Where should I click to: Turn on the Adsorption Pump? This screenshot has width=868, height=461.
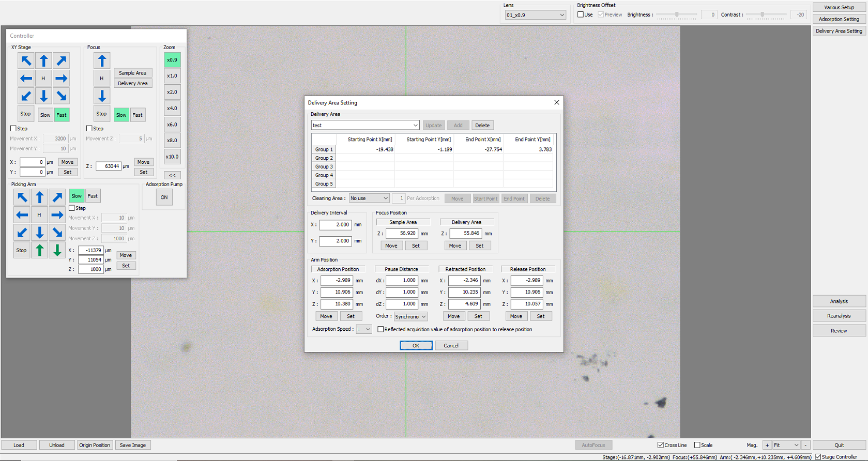(x=164, y=197)
